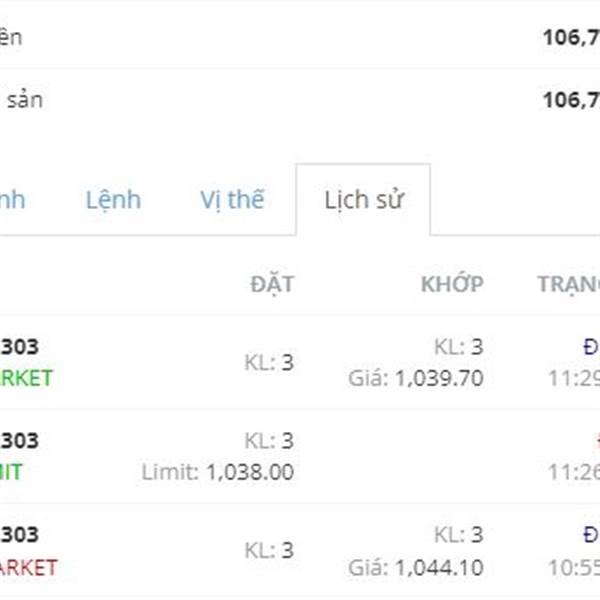Switch to the Lệnh tab
Image resolution: width=600 pixels, height=600 pixels.
(113, 200)
